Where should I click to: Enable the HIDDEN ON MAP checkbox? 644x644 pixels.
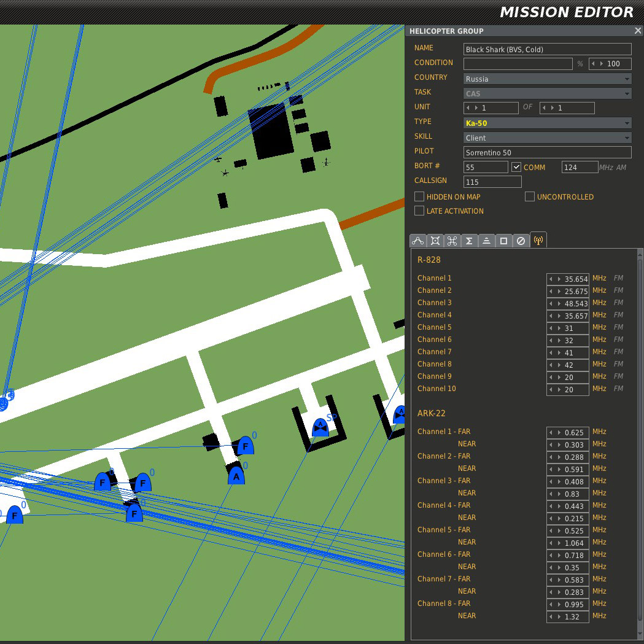(x=419, y=196)
